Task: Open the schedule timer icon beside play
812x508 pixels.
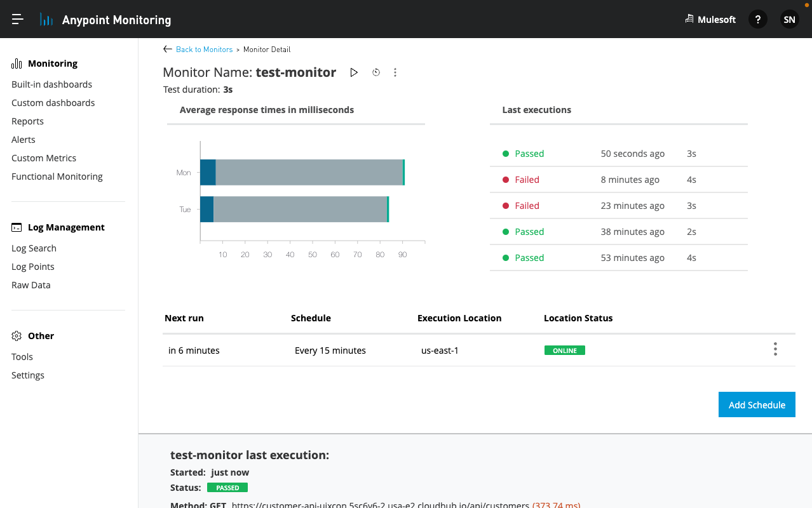Action: coord(376,72)
